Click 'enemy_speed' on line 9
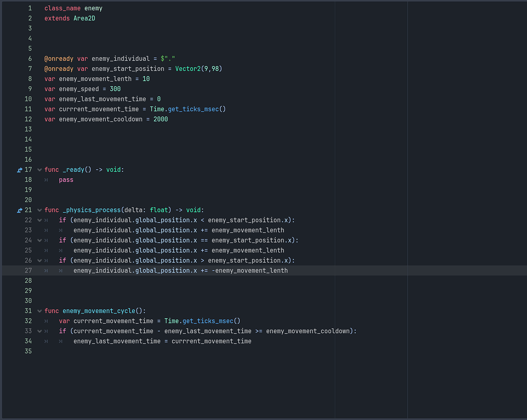This screenshot has width=527, height=420. point(79,89)
